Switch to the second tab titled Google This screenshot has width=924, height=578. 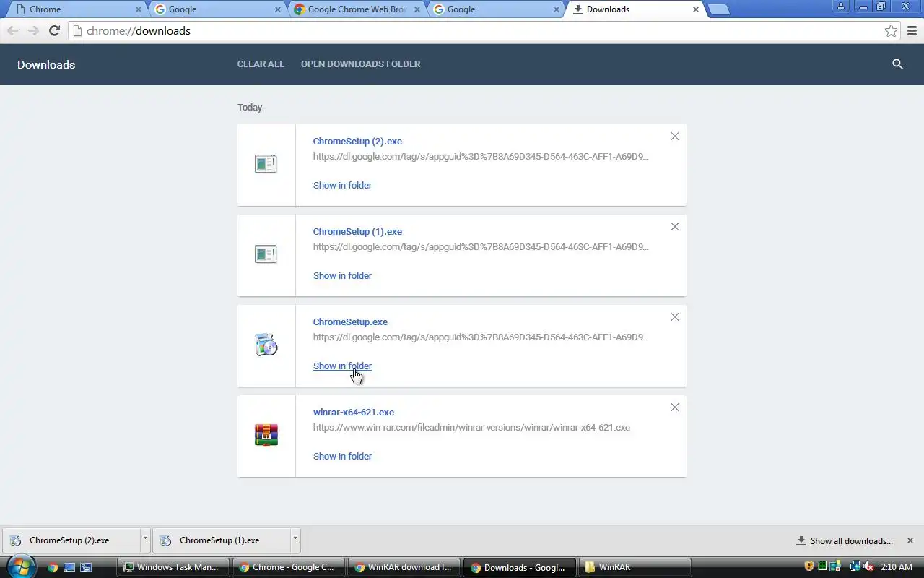(x=217, y=9)
